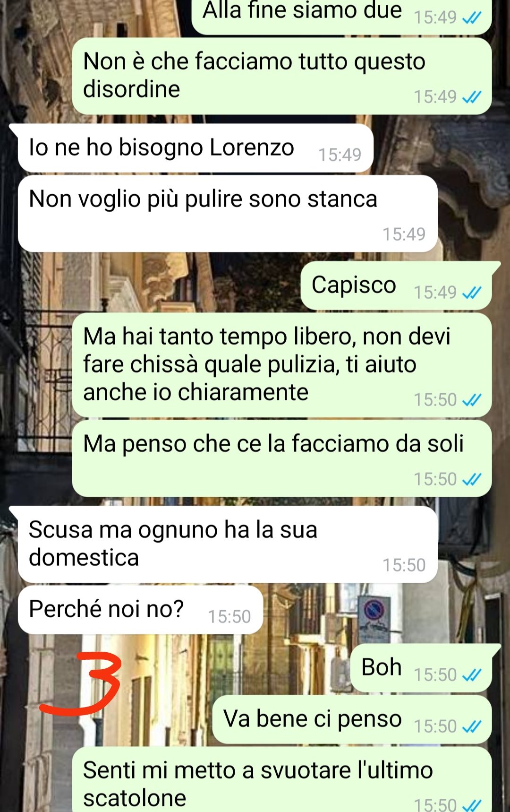Tap read-receipt ticks on 'Capisco' message

click(x=471, y=293)
